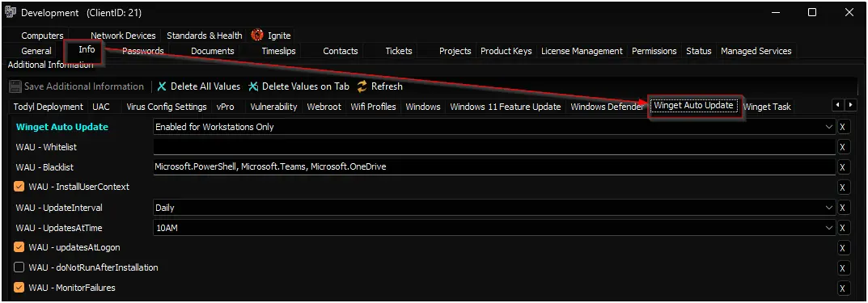Open the Windows Defender tab

click(x=607, y=107)
